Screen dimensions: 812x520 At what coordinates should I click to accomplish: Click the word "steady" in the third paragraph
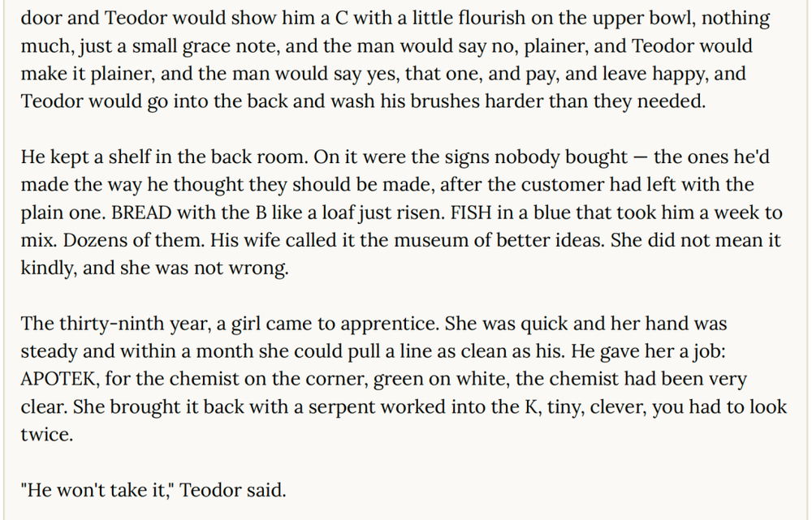point(47,351)
